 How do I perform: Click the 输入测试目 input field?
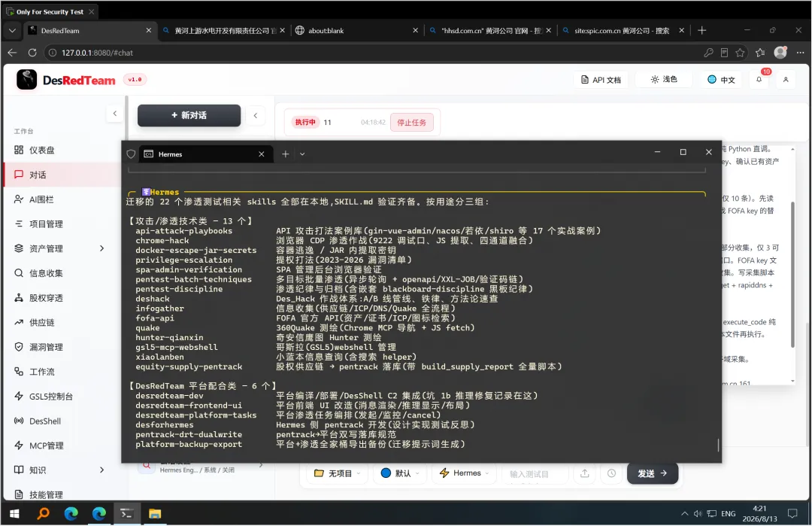pos(535,473)
